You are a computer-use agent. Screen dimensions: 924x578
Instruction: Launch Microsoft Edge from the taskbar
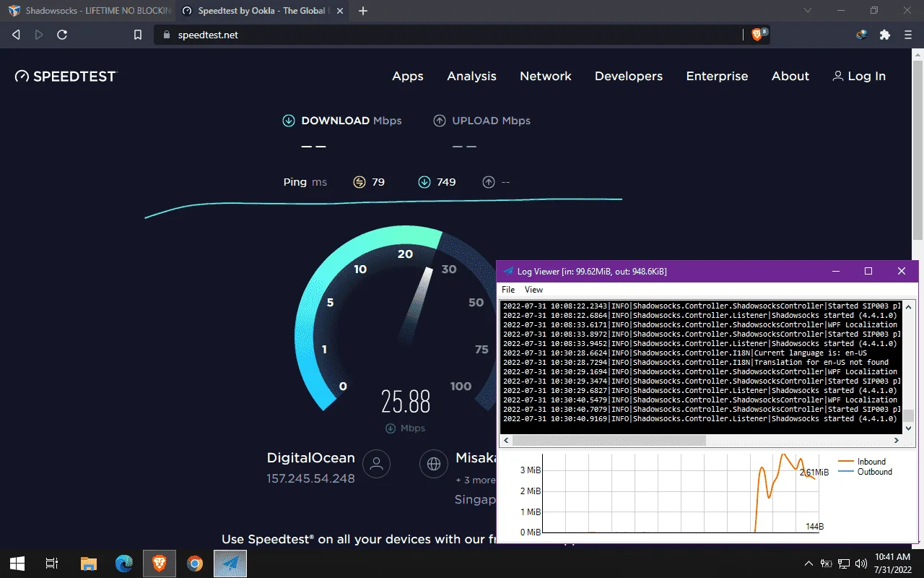click(x=124, y=564)
